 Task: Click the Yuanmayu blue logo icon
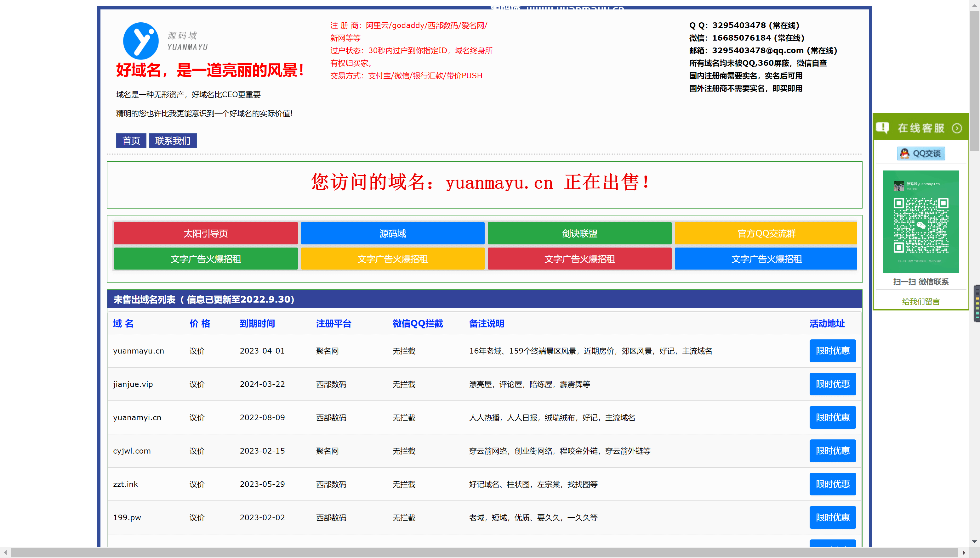click(x=140, y=41)
